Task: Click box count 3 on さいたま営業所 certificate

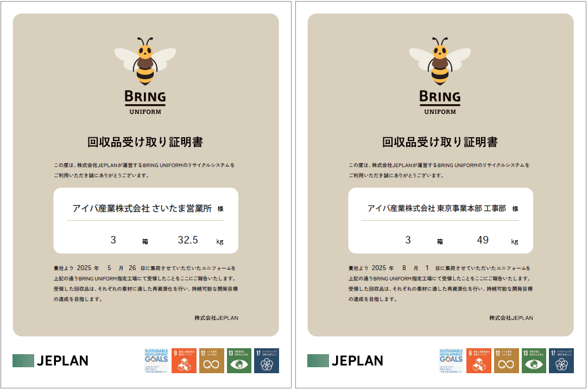Action: [113, 240]
